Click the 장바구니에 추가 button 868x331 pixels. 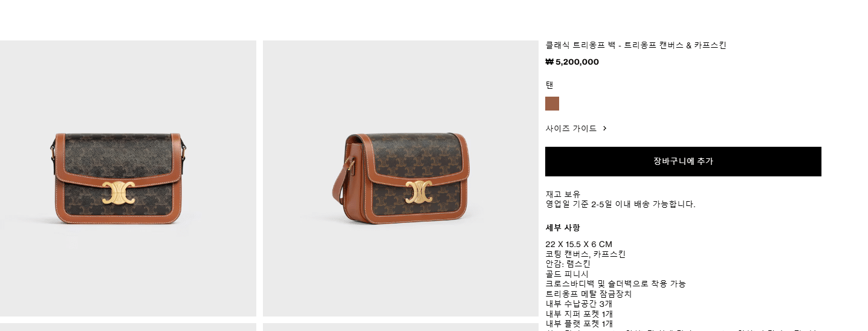(x=683, y=161)
